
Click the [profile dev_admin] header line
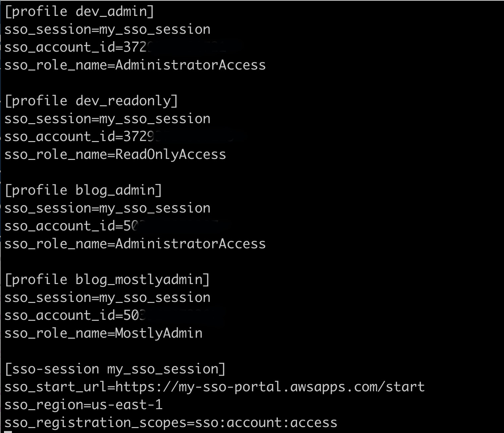[x=79, y=12]
